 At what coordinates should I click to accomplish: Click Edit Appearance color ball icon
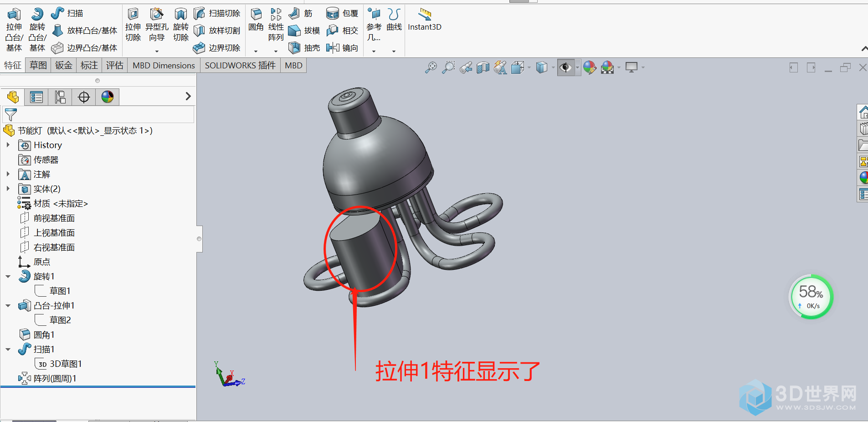point(590,67)
